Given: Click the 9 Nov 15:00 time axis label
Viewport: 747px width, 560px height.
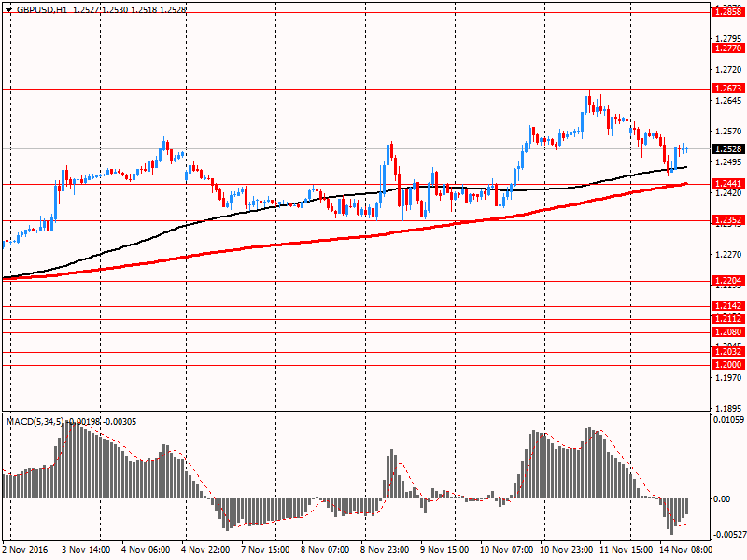Looking at the screenshot, I should (445, 549).
